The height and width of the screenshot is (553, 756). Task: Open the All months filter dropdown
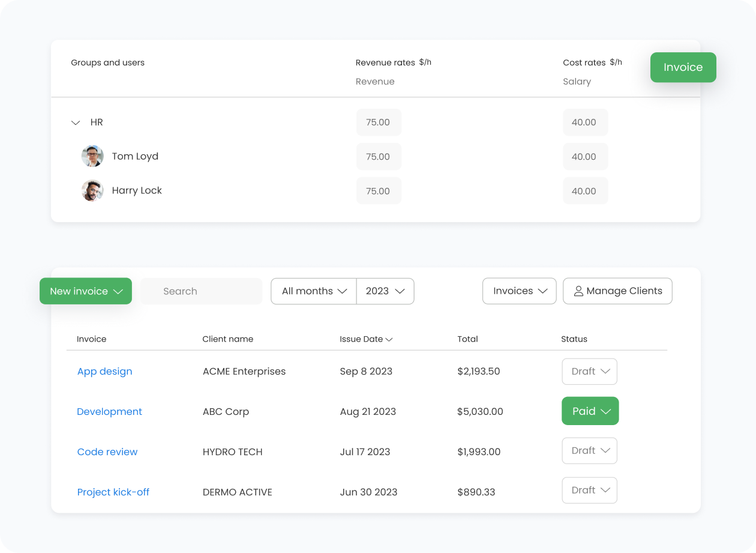point(314,291)
